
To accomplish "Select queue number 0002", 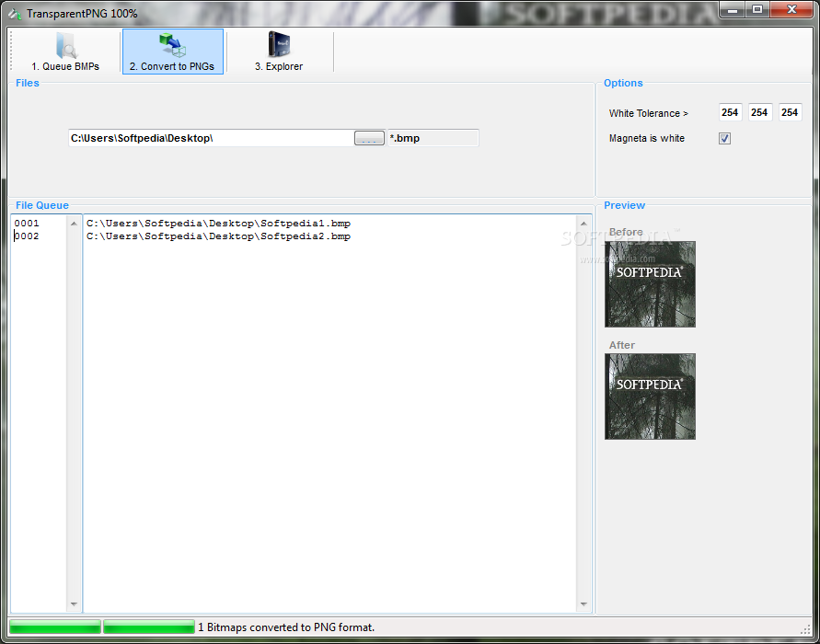I will 27,236.
